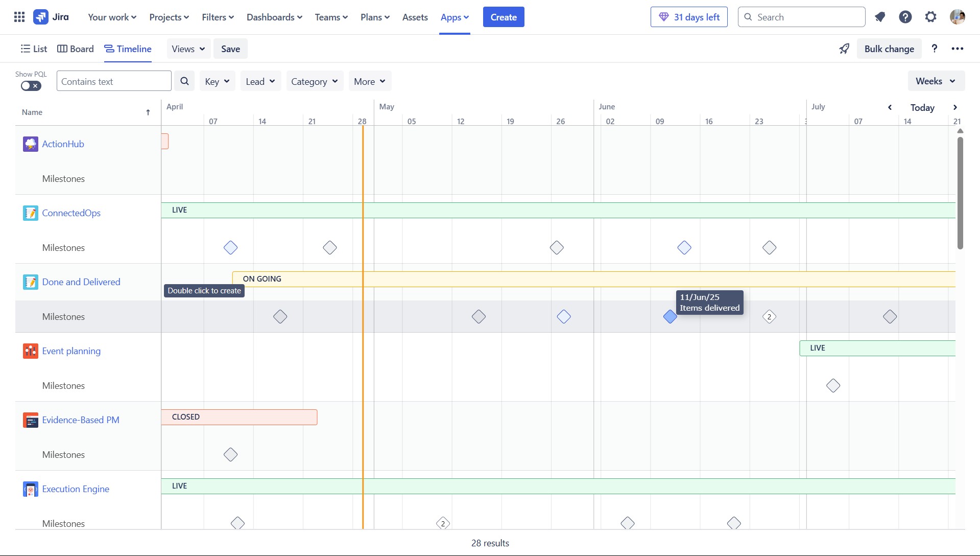Open Jira settings gear
The image size is (980, 556).
pyautogui.click(x=930, y=16)
